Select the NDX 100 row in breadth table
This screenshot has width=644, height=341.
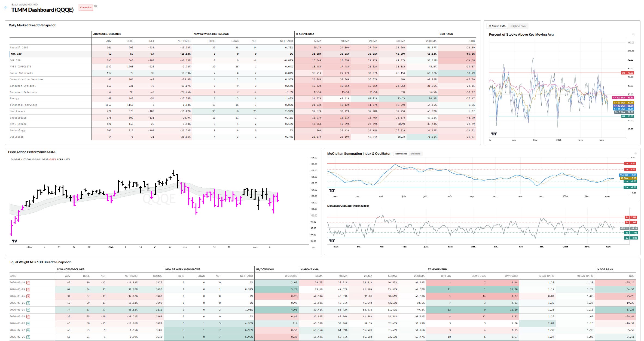pos(16,54)
